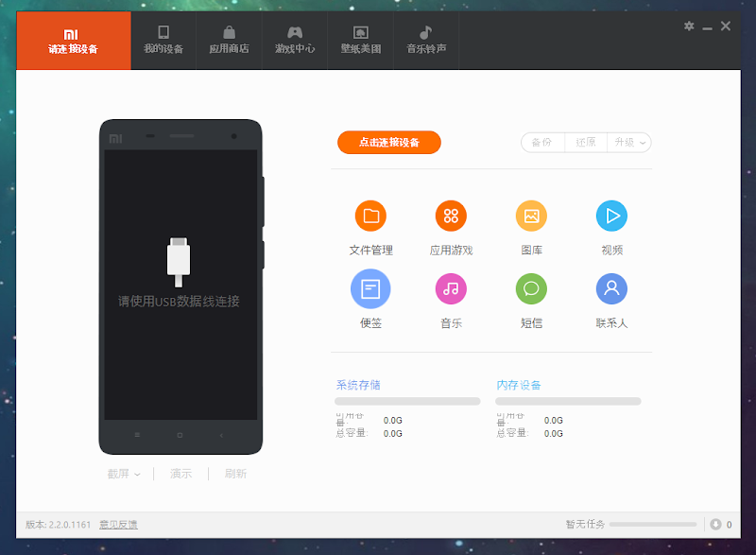
Task: Click the orange 点击连接设备 button
Action: tap(389, 142)
